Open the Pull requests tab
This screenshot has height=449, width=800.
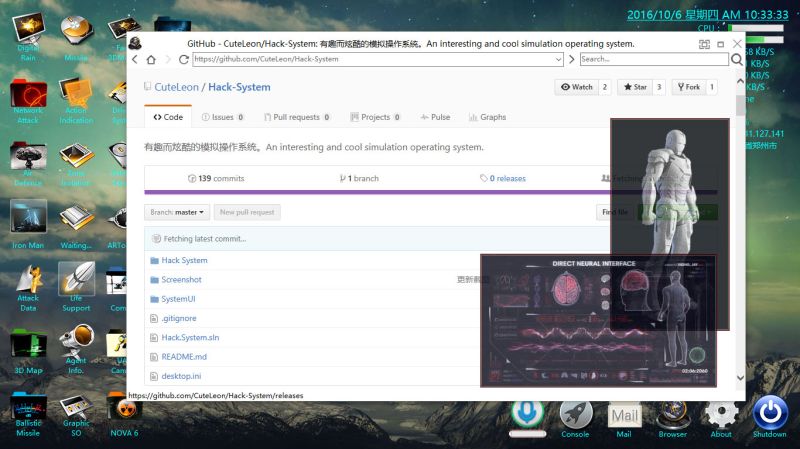click(296, 117)
